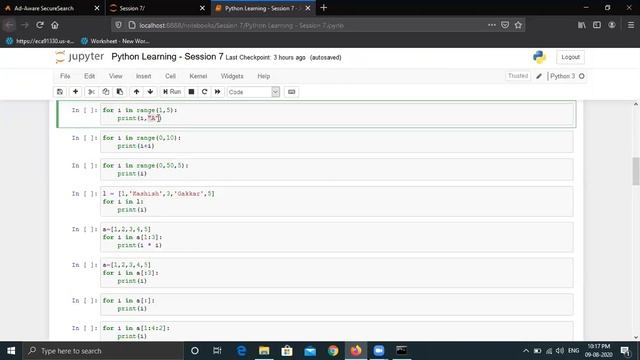Save notebook with the floppy disk icon

coord(60,92)
